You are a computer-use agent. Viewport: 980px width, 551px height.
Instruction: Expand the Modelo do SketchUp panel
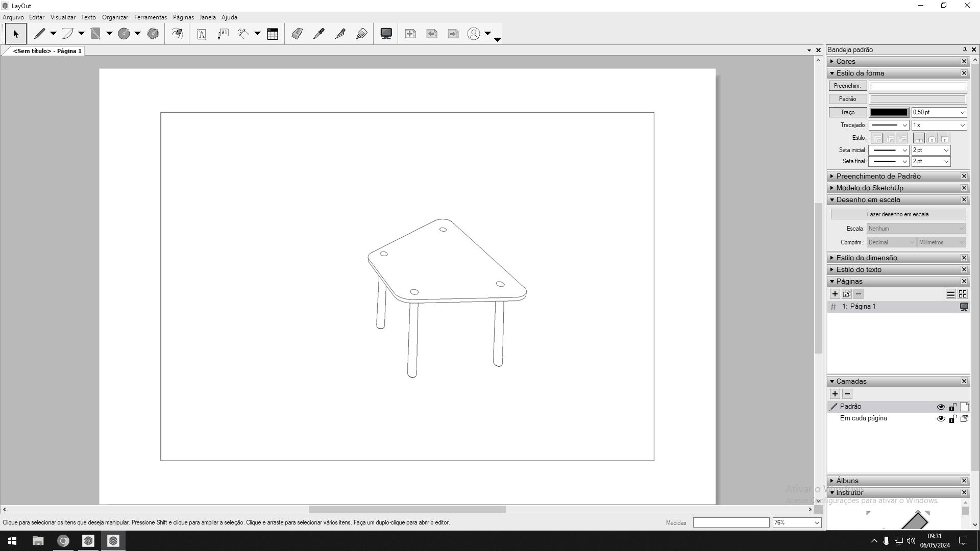pyautogui.click(x=832, y=188)
